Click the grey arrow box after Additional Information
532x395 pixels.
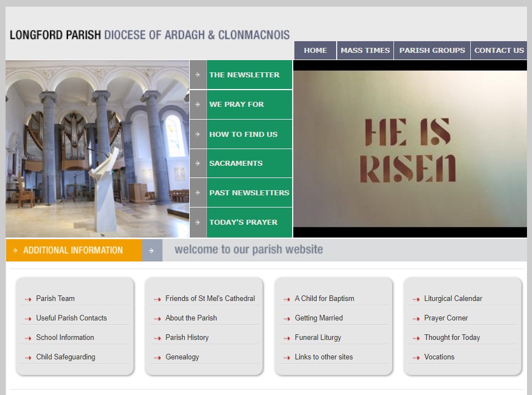click(152, 250)
